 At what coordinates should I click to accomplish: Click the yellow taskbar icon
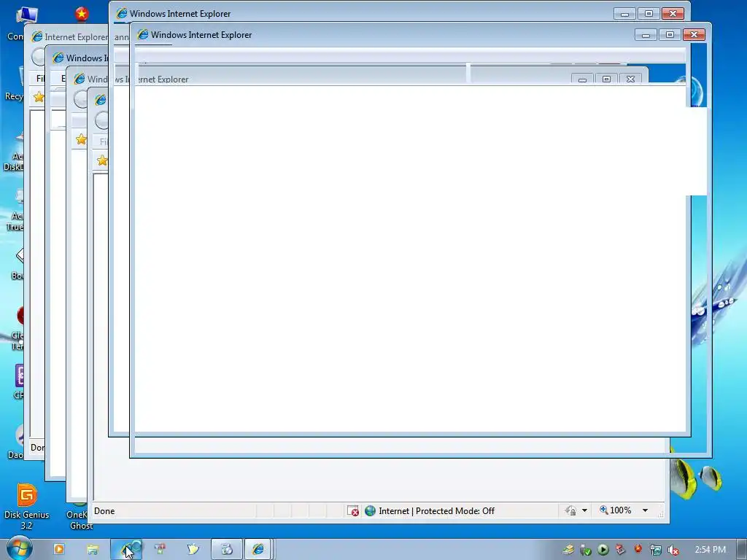pyautogui.click(x=193, y=549)
